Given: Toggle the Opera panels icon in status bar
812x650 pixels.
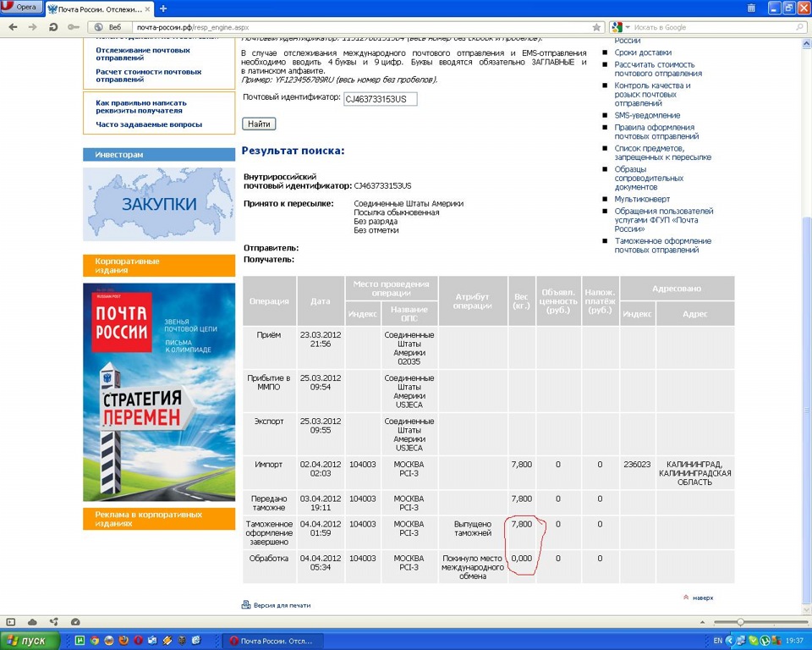Looking at the screenshot, I should pos(11,621).
